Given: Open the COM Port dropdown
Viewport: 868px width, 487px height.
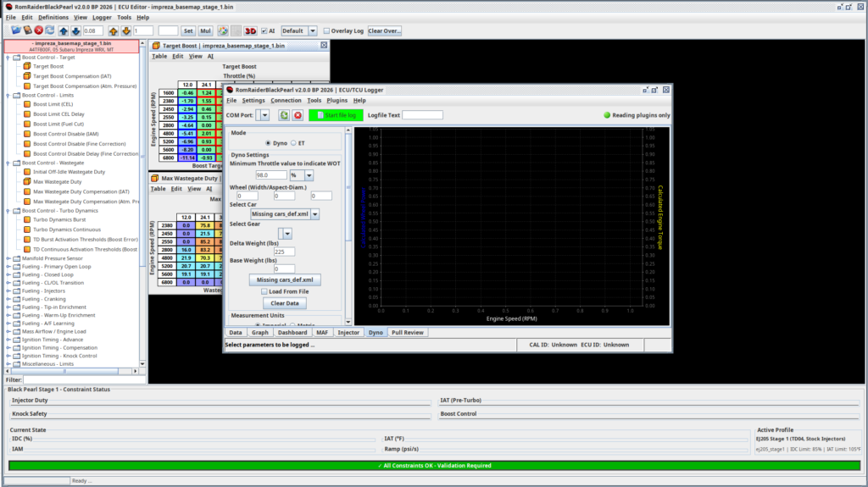Looking at the screenshot, I should coord(264,114).
